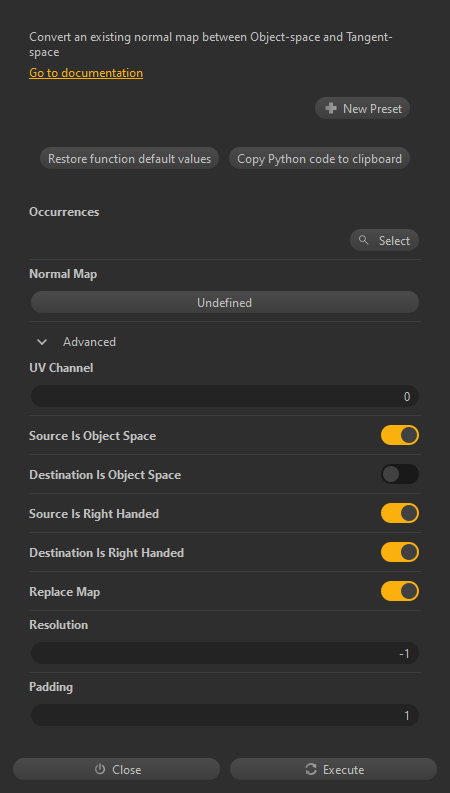
Task: Enable Destination Is Object Space toggle
Action: tap(400, 474)
